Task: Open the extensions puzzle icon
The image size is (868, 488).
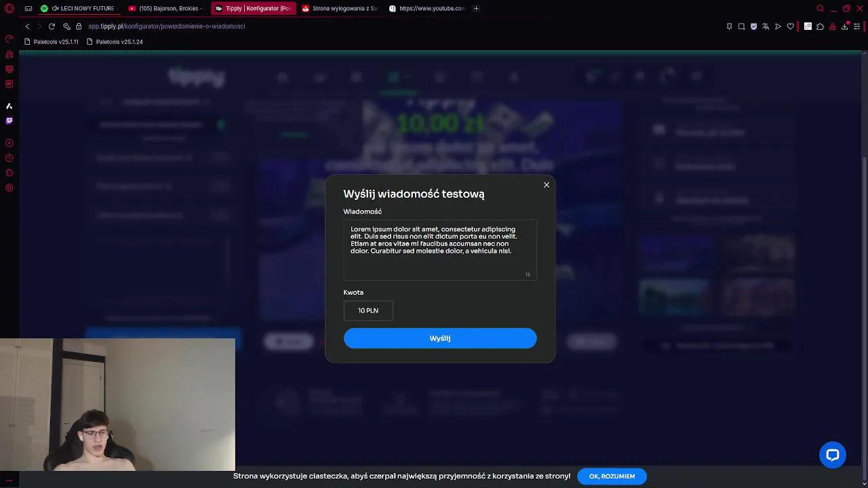Action: 820,26
